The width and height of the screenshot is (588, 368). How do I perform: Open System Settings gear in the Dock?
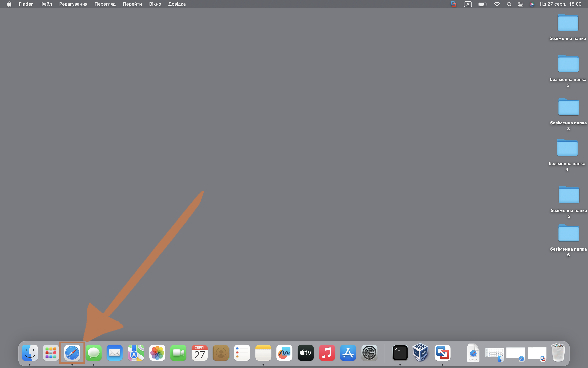click(x=369, y=353)
